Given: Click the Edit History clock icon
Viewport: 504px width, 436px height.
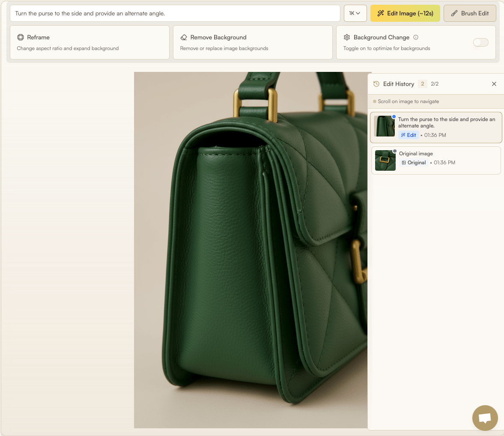Looking at the screenshot, I should (376, 84).
